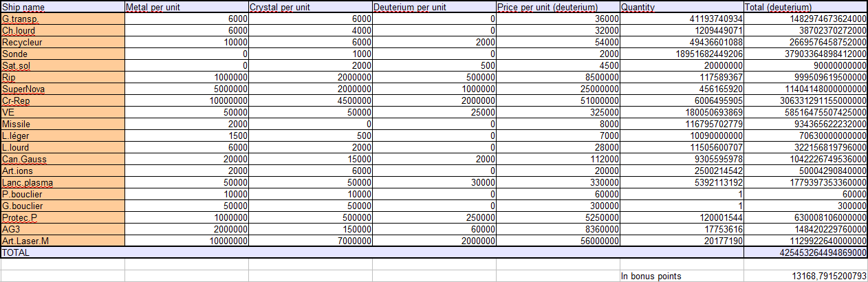This screenshot has width=868, height=282.
Task: Select Price per unit cell for Can.Gauss
Action: [557, 160]
